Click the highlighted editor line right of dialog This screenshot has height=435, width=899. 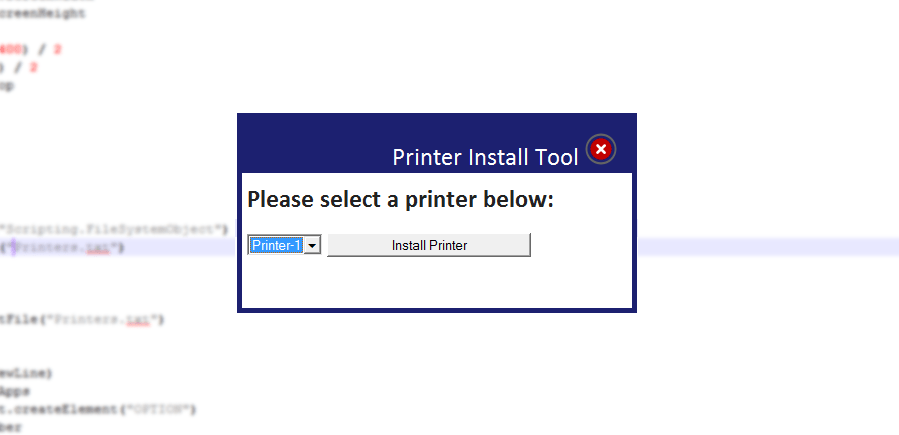coord(768,248)
